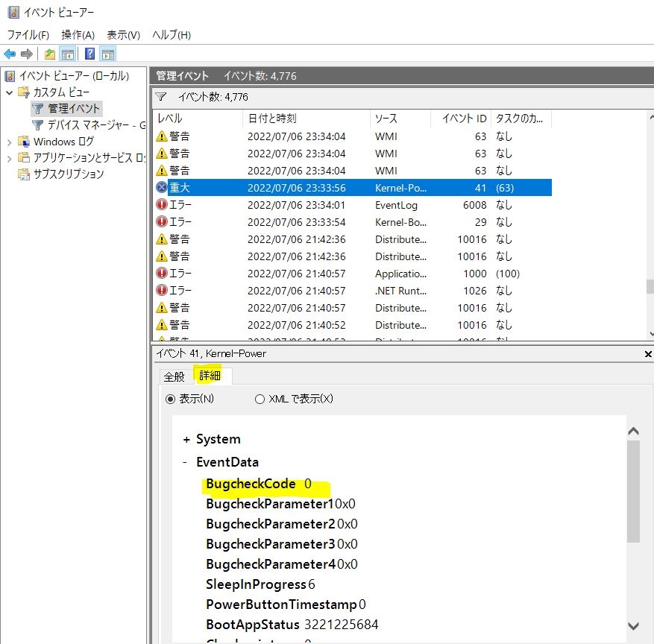
Task: Sort by the ソース column header
Action: coord(400,119)
